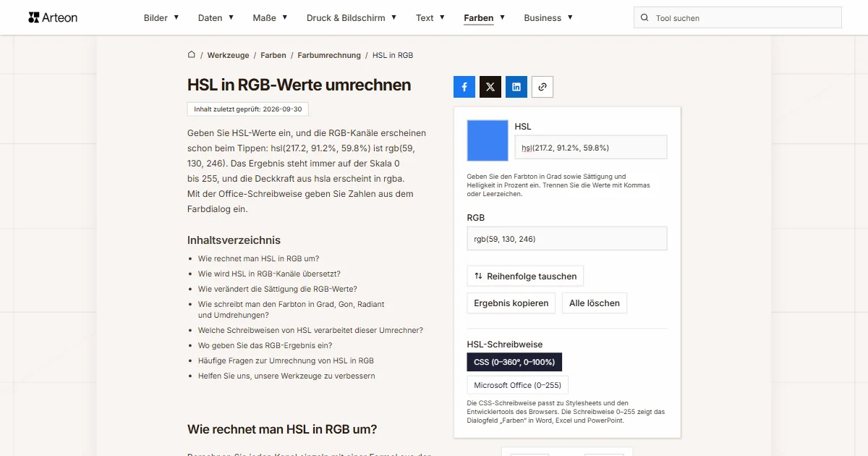The image size is (868, 456).
Task: Jump to 'Wo geben Sie das RGB-Ergebnis ein?'
Action: coord(265,345)
